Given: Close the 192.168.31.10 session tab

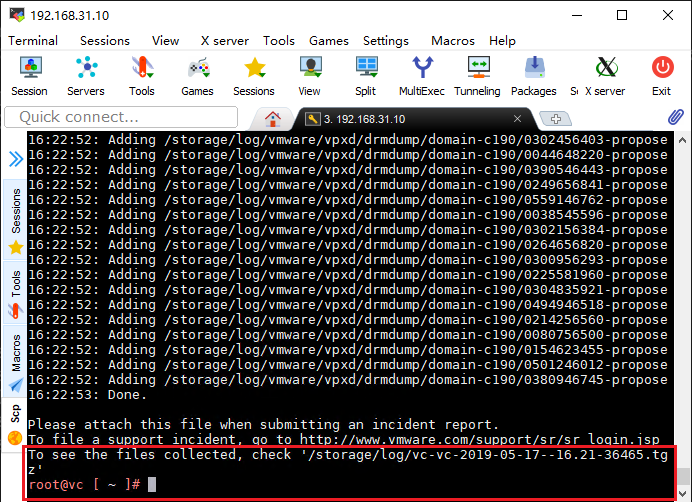Looking at the screenshot, I should coord(517,119).
